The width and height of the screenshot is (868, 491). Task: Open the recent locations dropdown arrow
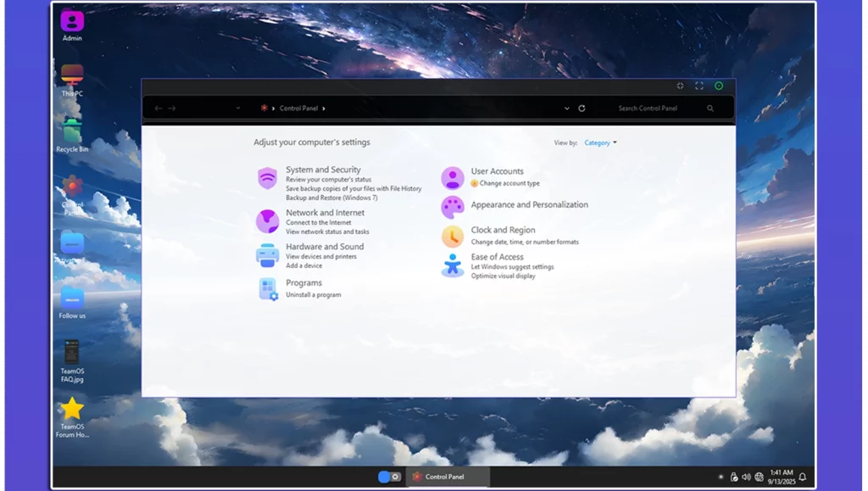[238, 109]
